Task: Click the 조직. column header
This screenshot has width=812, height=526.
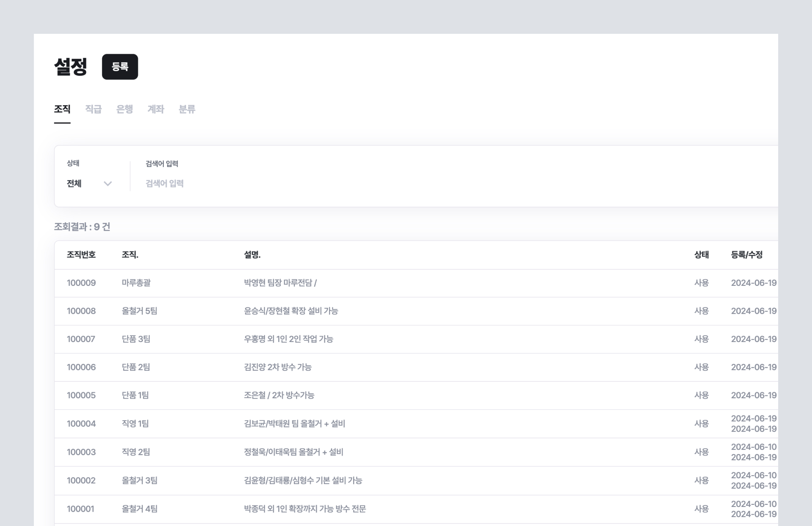Action: 130,255
